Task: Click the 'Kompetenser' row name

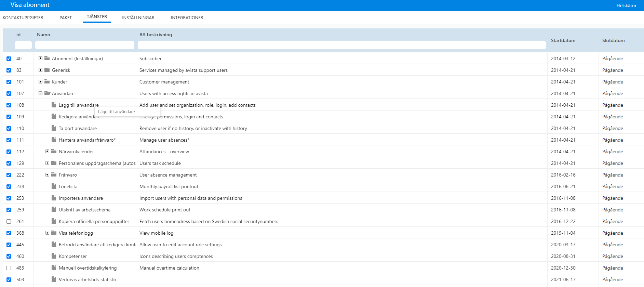Action: 73,256
